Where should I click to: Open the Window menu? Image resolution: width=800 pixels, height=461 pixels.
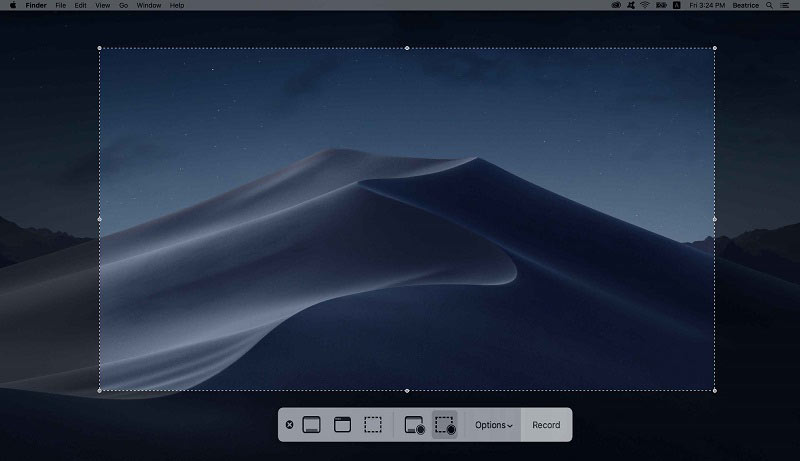(x=149, y=5)
